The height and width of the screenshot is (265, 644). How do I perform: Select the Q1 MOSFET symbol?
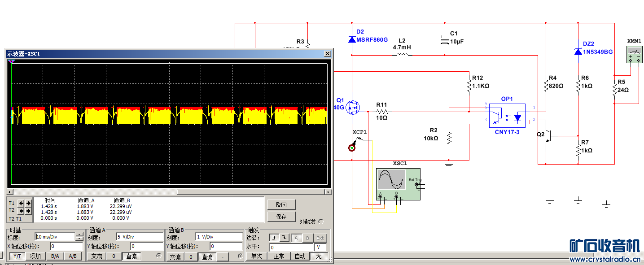click(353, 108)
